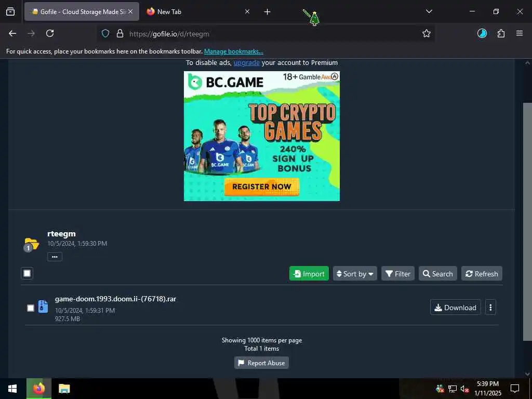Open File Explorer from the taskbar

pyautogui.click(x=64, y=389)
